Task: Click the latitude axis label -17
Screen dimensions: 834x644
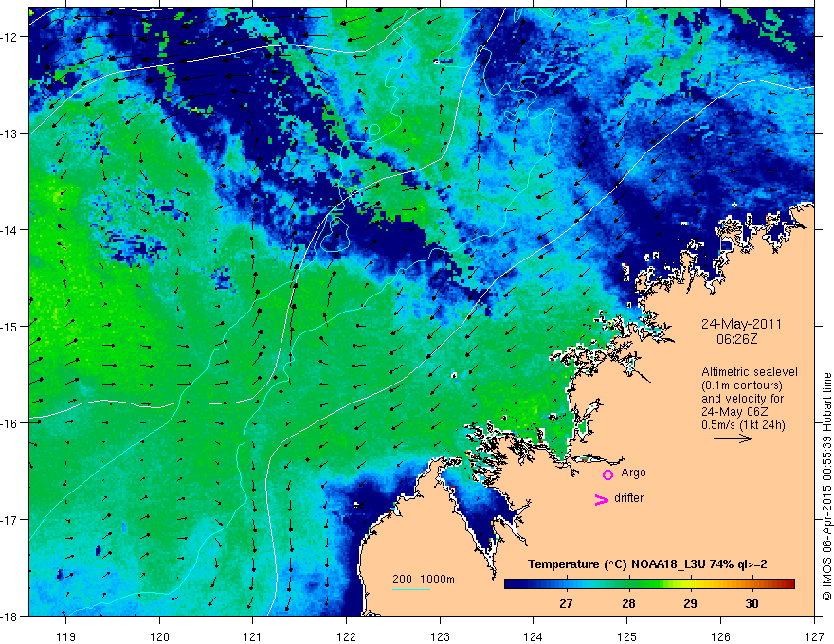Action: 9,520
